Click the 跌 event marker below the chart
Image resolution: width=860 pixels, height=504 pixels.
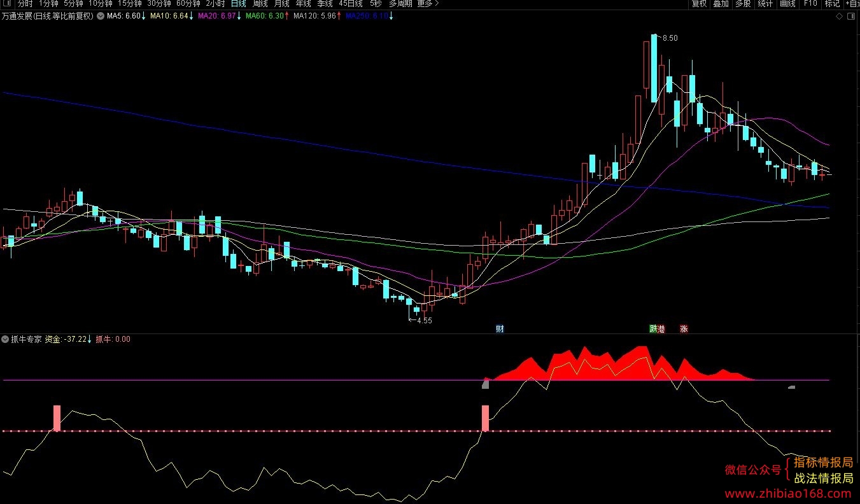[x=653, y=329]
